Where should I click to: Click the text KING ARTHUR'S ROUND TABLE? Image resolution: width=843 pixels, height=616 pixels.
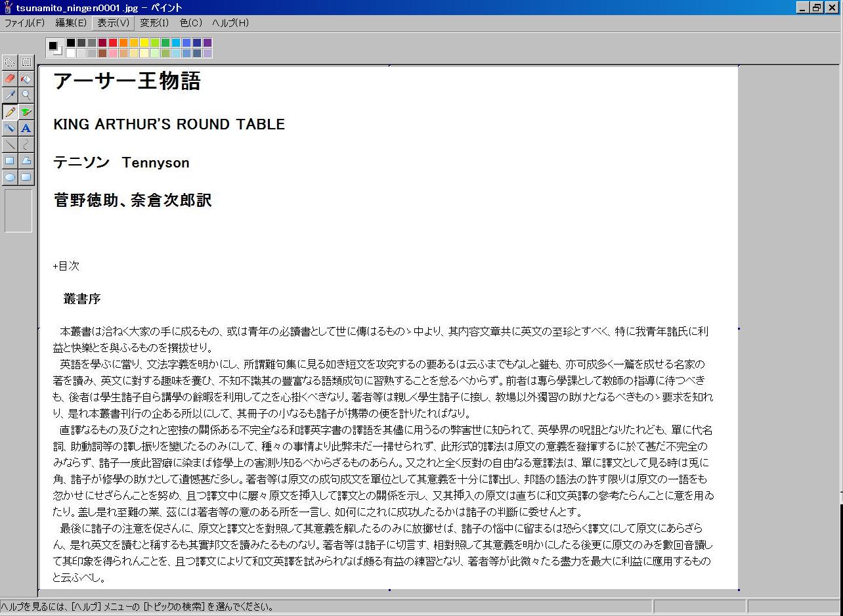169,125
